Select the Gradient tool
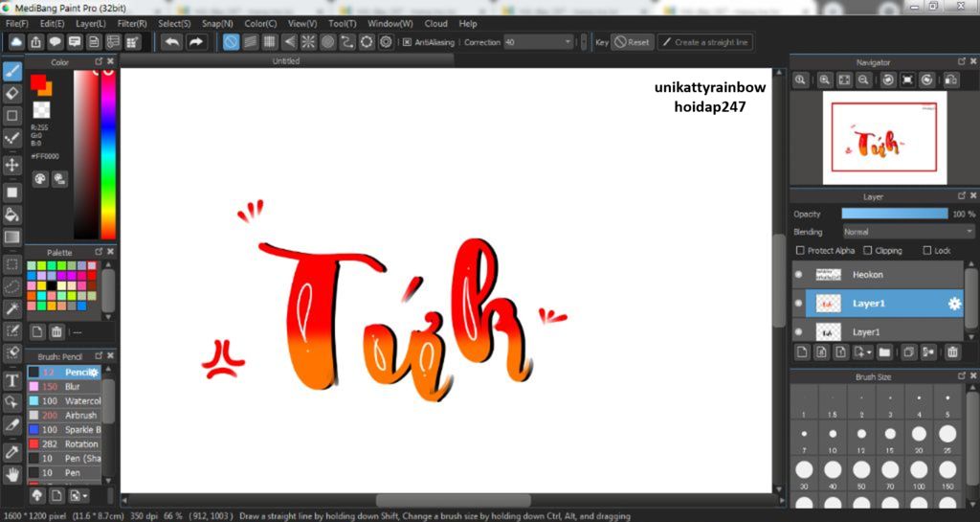The width and height of the screenshot is (980, 522). click(x=11, y=237)
